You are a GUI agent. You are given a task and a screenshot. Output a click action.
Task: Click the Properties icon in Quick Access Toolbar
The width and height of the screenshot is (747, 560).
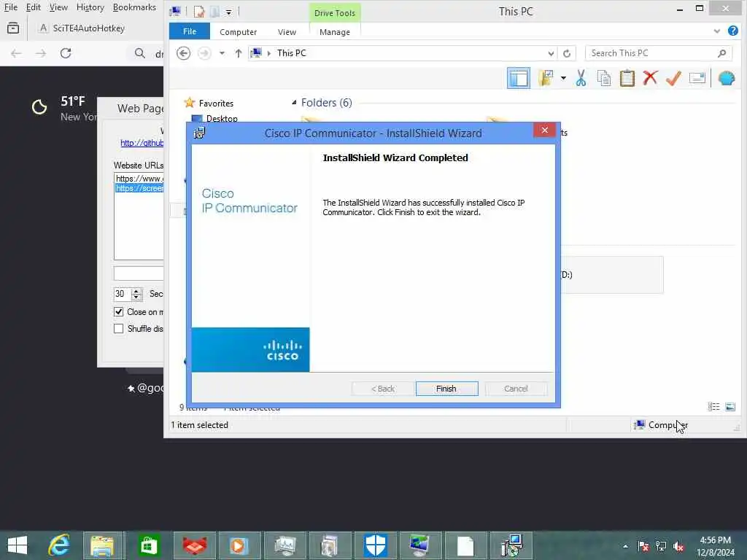click(198, 12)
